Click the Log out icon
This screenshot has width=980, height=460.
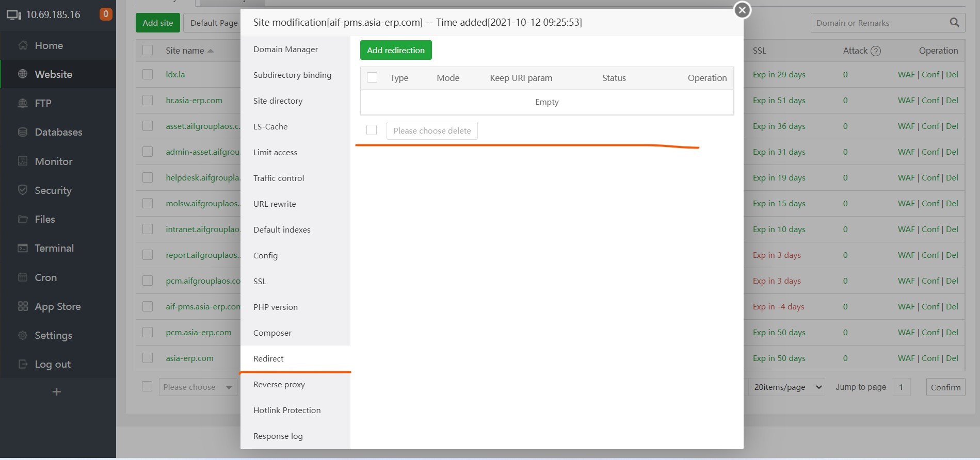pyautogui.click(x=23, y=364)
